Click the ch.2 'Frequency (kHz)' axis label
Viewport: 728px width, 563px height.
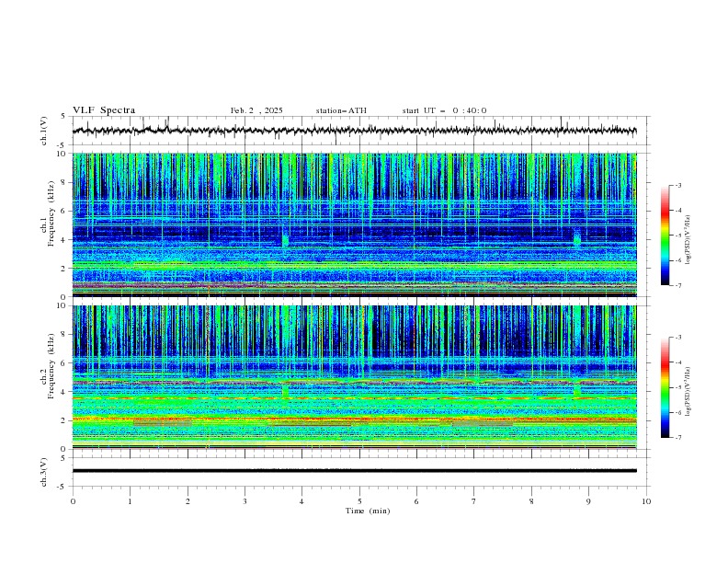tap(51, 366)
